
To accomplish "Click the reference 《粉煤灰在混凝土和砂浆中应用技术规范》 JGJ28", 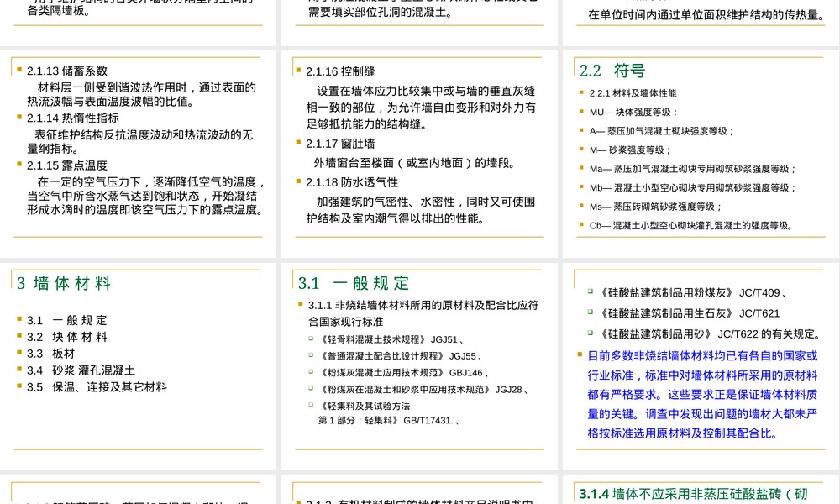I will tap(424, 390).
